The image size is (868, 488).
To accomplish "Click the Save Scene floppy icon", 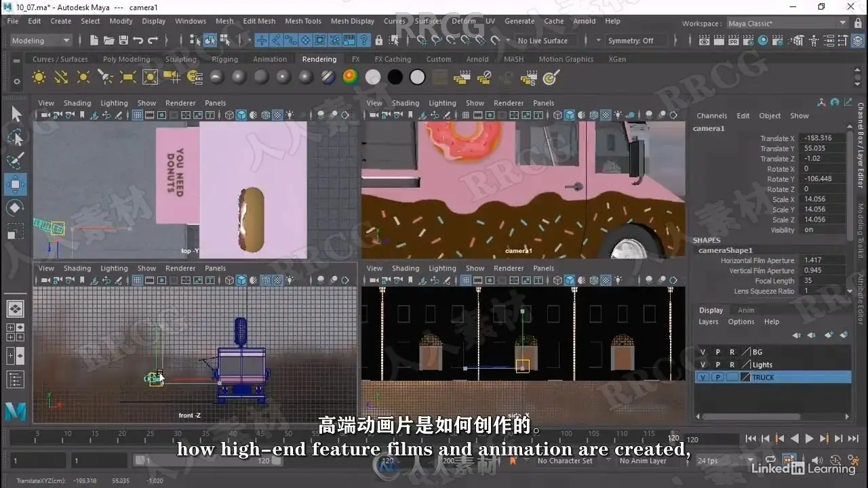I will (123, 41).
